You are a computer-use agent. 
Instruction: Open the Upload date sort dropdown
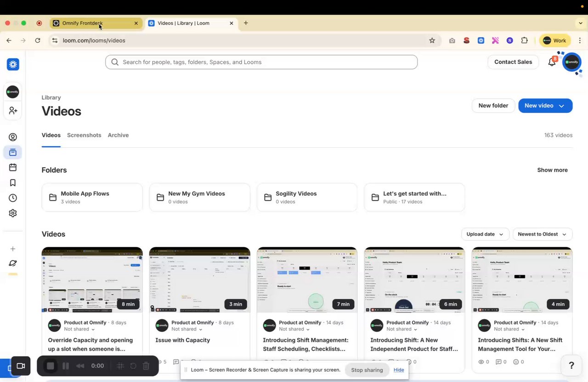pyautogui.click(x=485, y=234)
